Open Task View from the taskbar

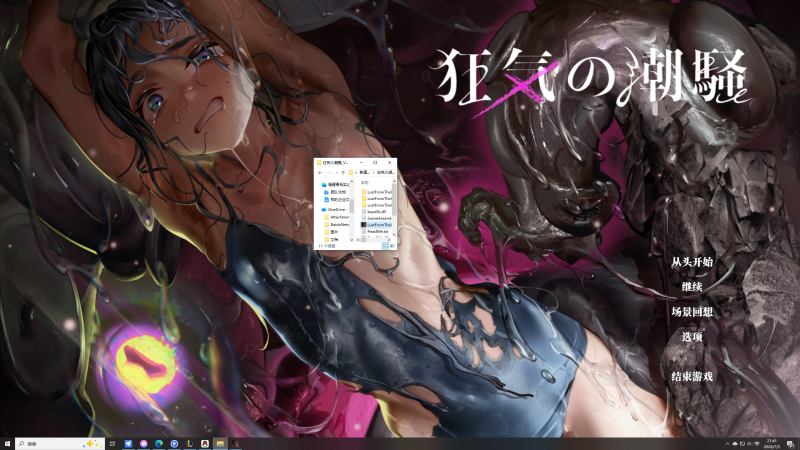[x=112, y=444]
